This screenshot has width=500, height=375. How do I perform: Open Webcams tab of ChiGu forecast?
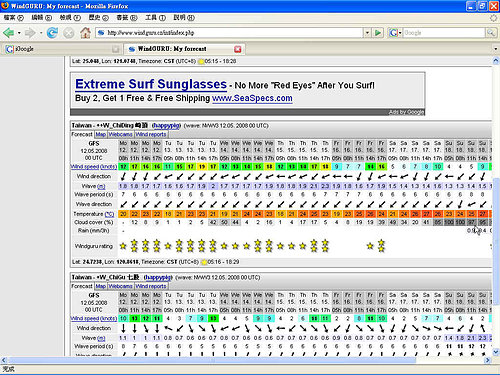[120, 286]
